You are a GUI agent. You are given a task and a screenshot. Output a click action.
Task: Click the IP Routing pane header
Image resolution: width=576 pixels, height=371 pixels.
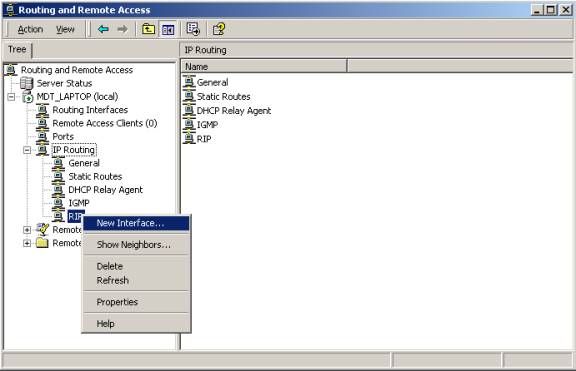(x=376, y=50)
